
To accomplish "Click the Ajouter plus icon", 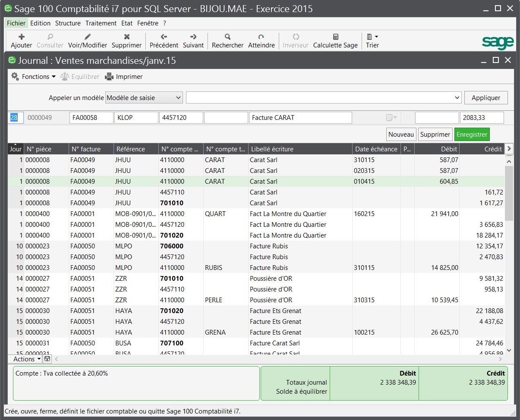I will [x=21, y=37].
